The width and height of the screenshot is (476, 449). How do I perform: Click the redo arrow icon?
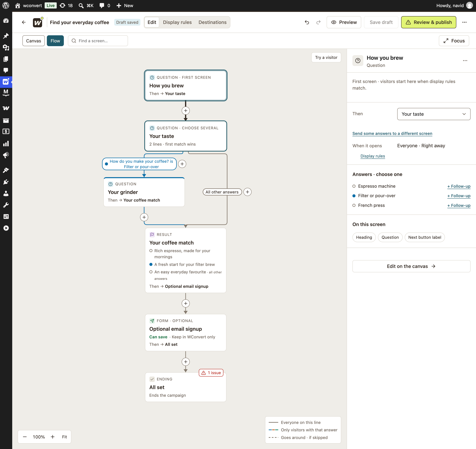tap(318, 22)
